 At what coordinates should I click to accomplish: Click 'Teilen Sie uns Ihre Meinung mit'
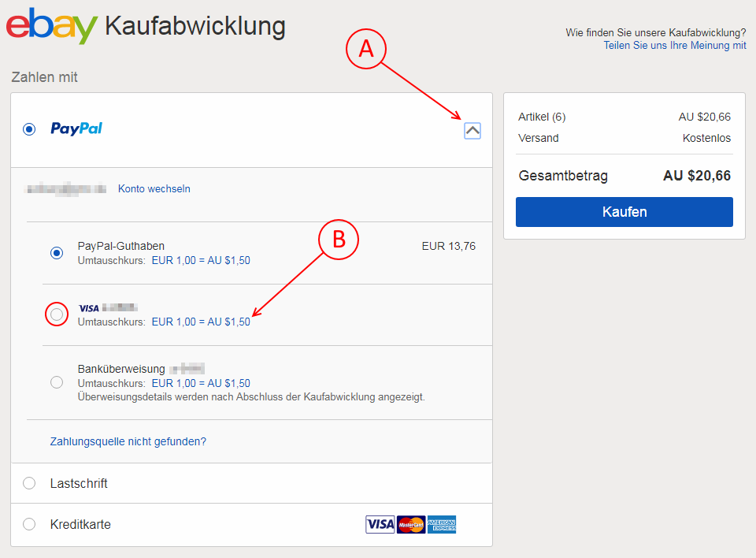click(x=674, y=46)
